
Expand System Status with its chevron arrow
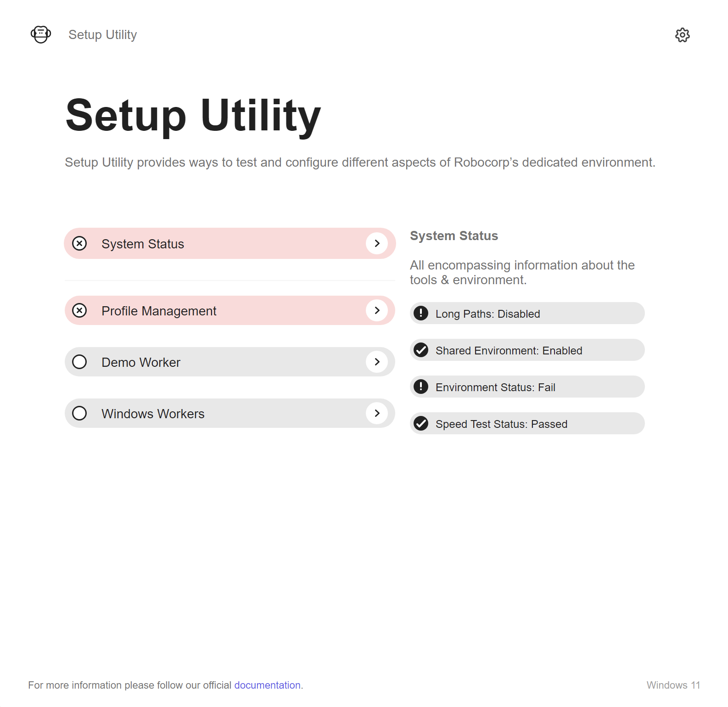377,243
